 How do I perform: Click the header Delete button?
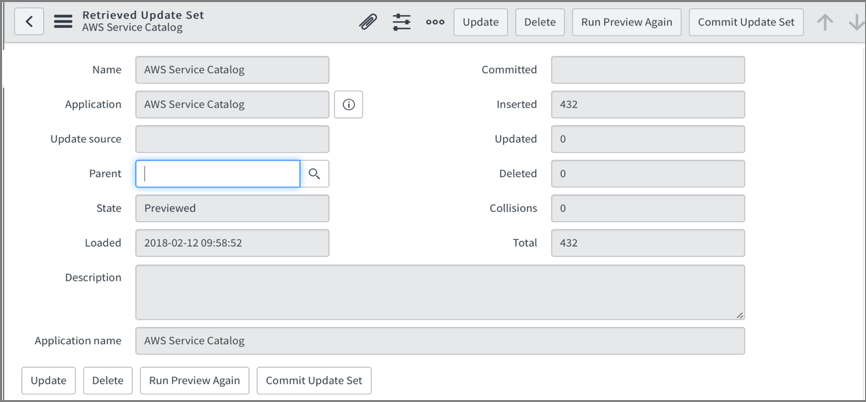coord(540,22)
